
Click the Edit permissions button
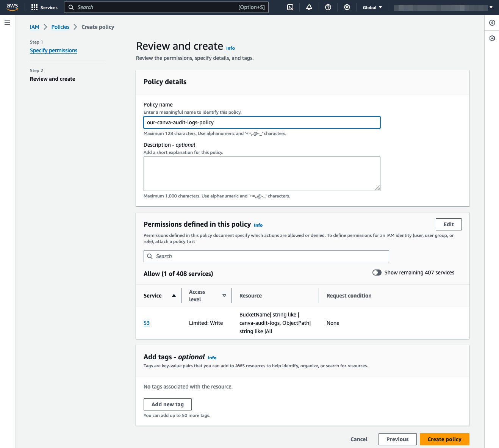point(449,224)
